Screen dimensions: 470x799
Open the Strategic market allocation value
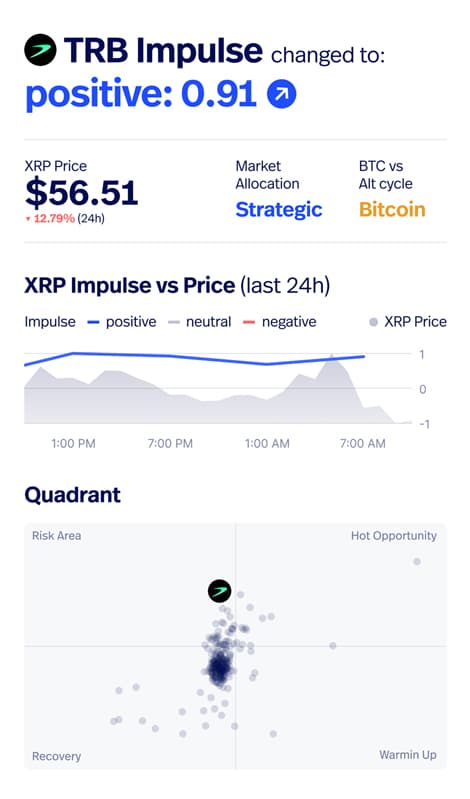279,209
